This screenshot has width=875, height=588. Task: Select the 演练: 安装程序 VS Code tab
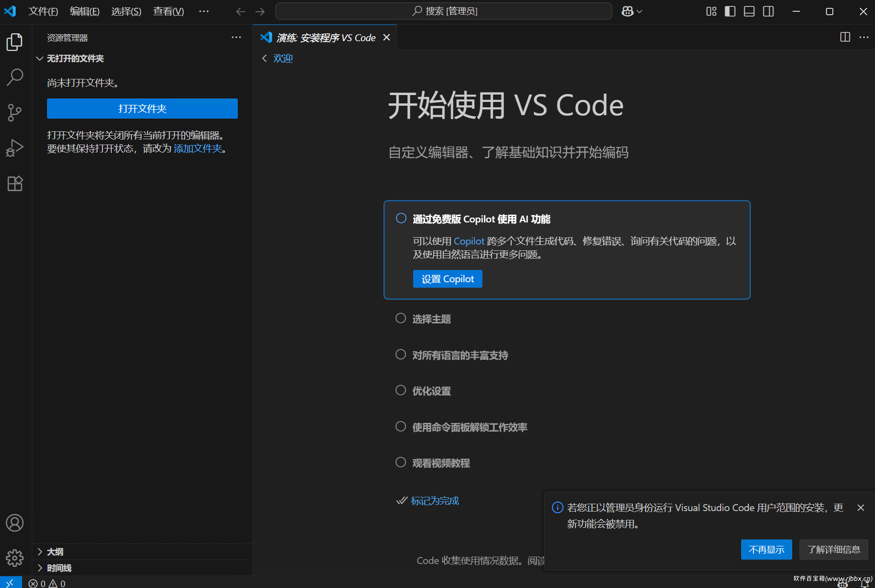325,37
